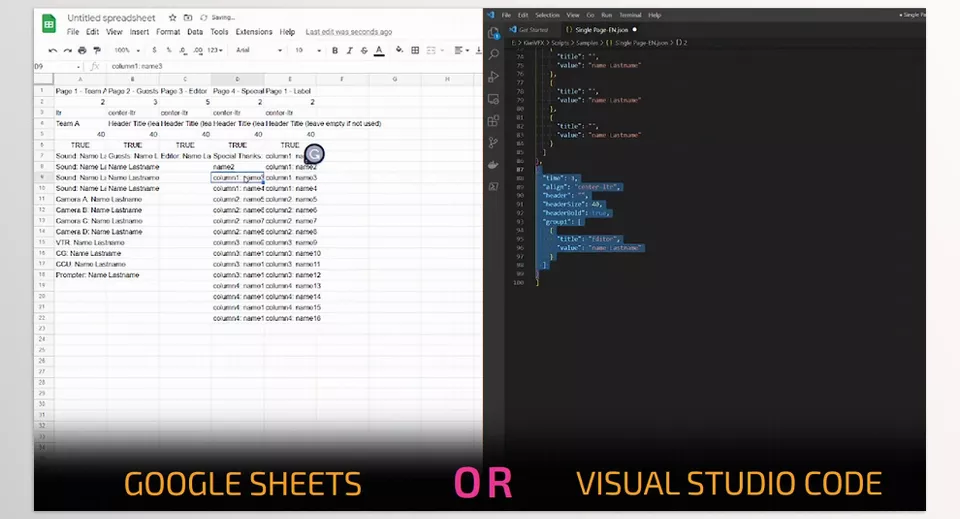Switch to Get Started tab
Image resolution: width=960 pixels, height=519 pixels.
coord(530,29)
